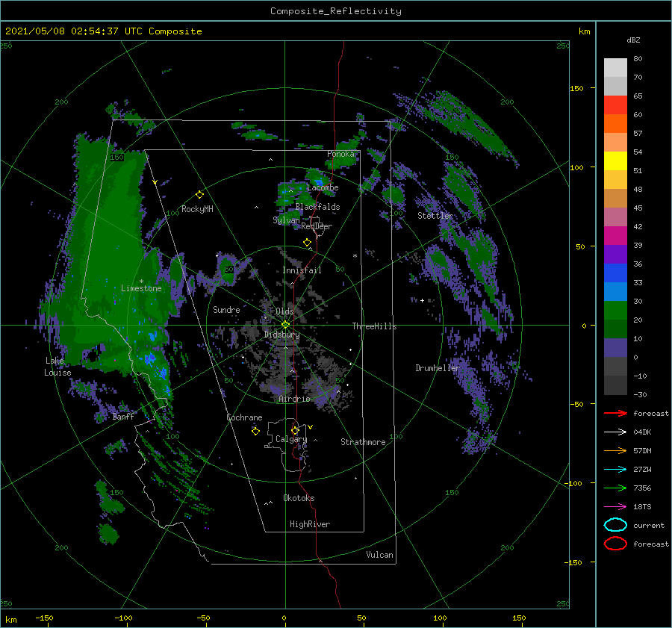Click the white 04DK arrow icon
This screenshot has height=628, width=672.
tap(615, 432)
